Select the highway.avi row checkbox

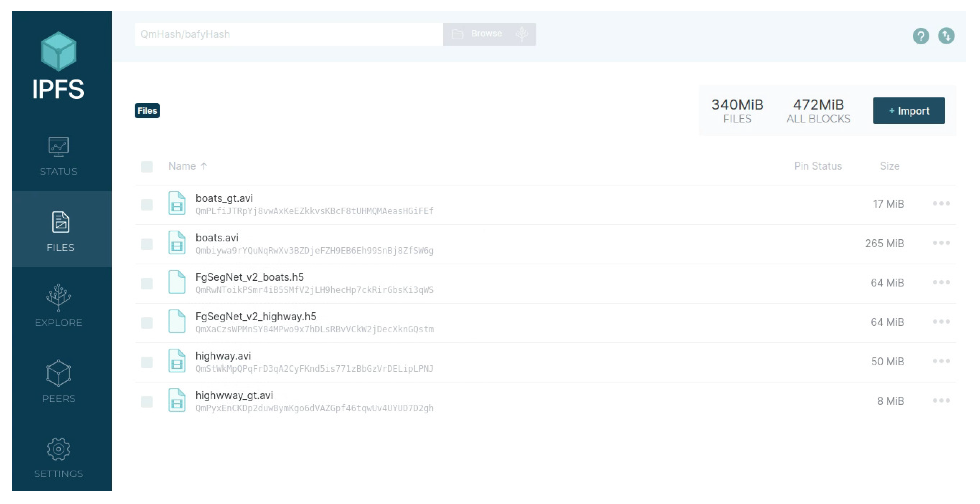[x=147, y=362]
